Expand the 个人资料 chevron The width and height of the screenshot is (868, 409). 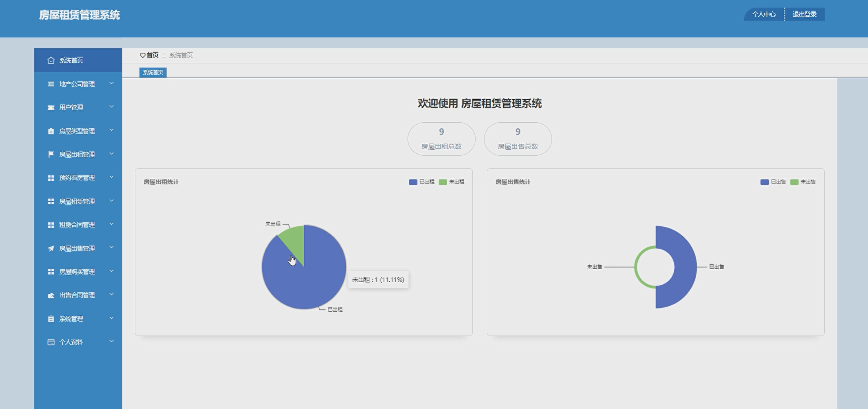tap(112, 341)
